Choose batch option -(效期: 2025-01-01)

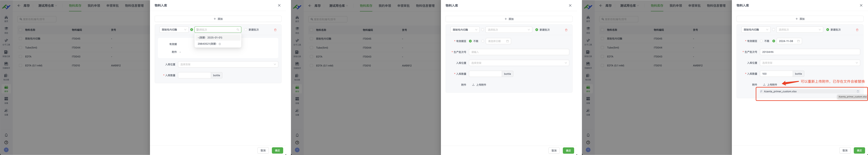pos(218,38)
